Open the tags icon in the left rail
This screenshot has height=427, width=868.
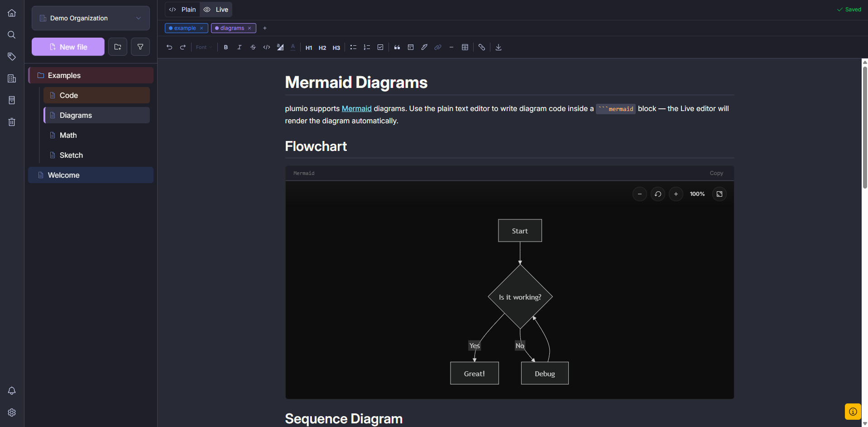click(x=12, y=57)
